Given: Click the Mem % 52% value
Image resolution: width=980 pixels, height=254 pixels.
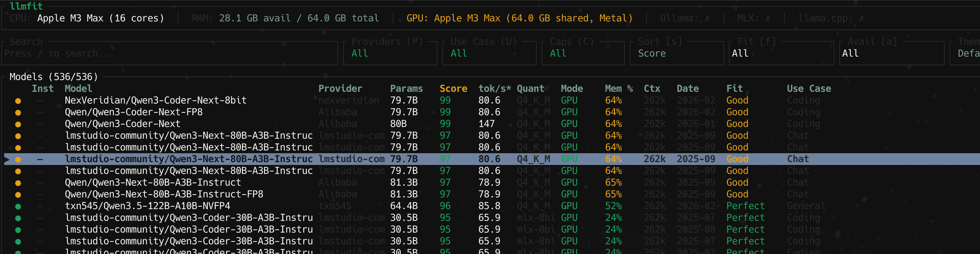Looking at the screenshot, I should [x=614, y=206].
